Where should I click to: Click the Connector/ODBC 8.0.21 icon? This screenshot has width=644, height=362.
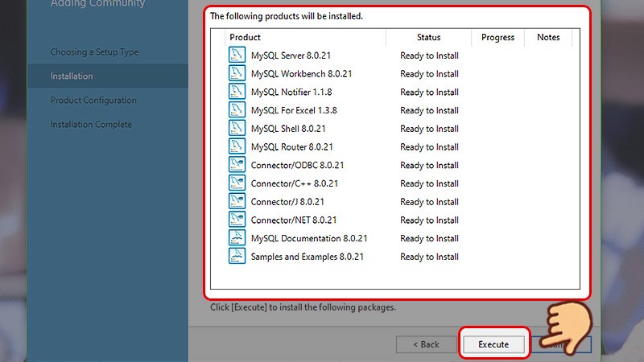[237, 165]
